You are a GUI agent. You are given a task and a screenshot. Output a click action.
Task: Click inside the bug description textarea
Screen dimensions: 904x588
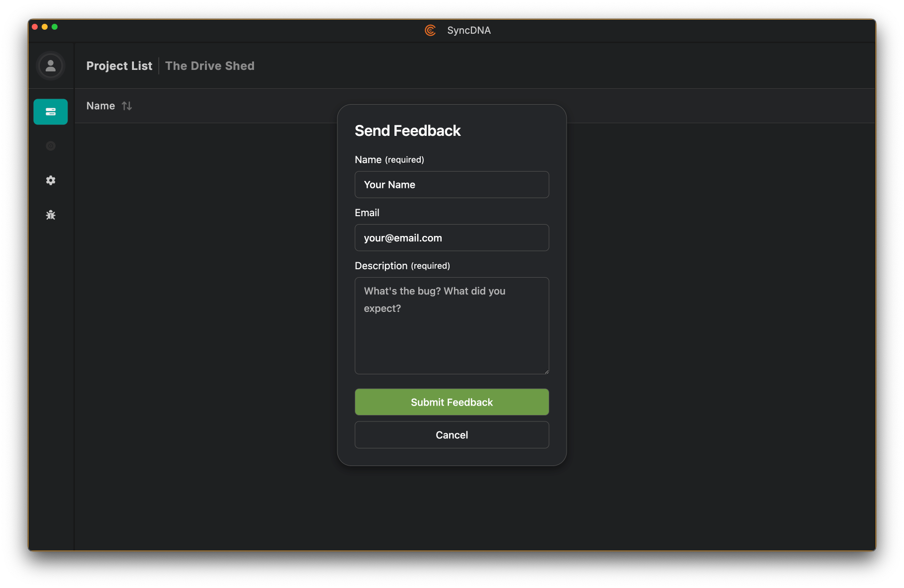click(452, 322)
